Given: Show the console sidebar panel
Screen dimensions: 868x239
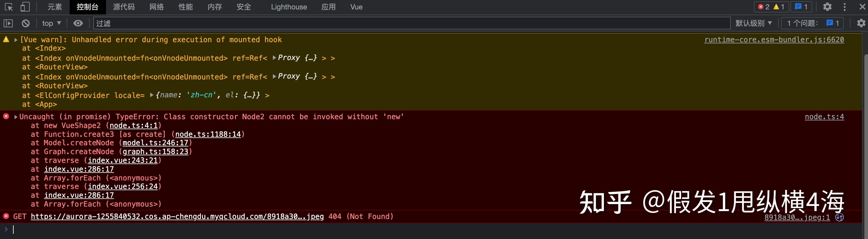Looking at the screenshot, I should coord(8,23).
